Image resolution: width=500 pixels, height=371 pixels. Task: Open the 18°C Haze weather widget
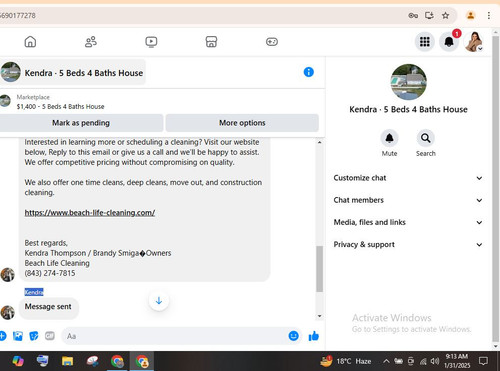point(346,361)
